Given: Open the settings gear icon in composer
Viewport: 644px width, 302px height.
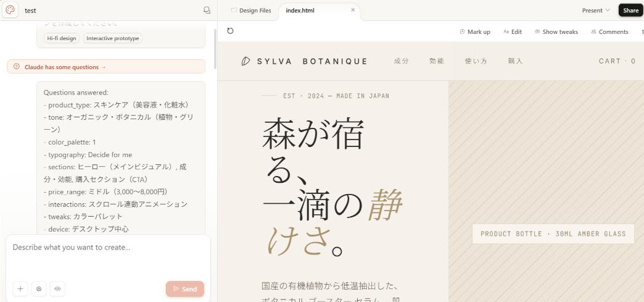Looking at the screenshot, I should (39, 289).
